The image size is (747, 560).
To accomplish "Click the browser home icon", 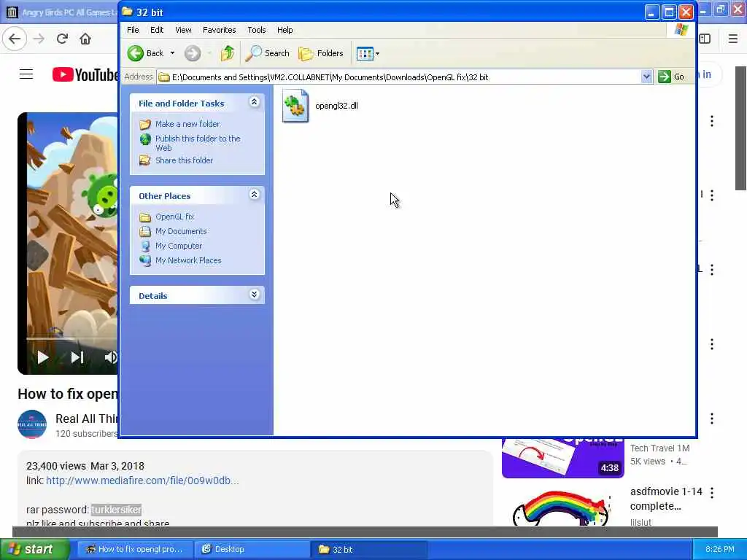I will [x=85, y=39].
